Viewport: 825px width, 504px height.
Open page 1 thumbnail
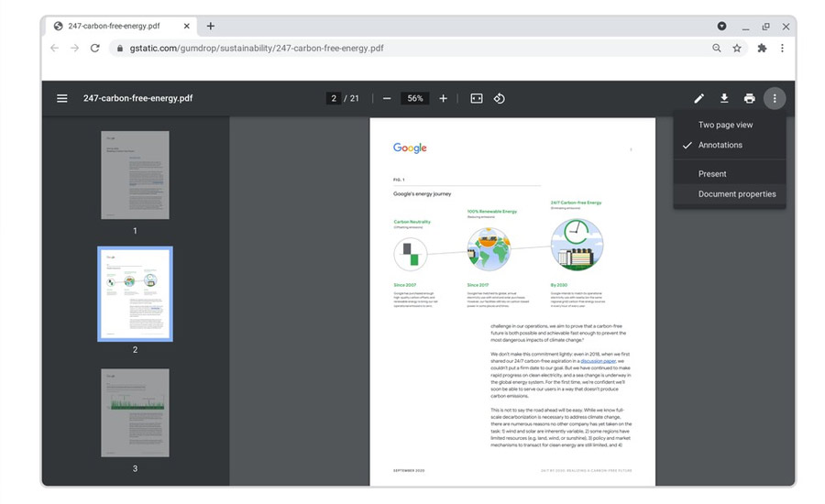coord(136,175)
